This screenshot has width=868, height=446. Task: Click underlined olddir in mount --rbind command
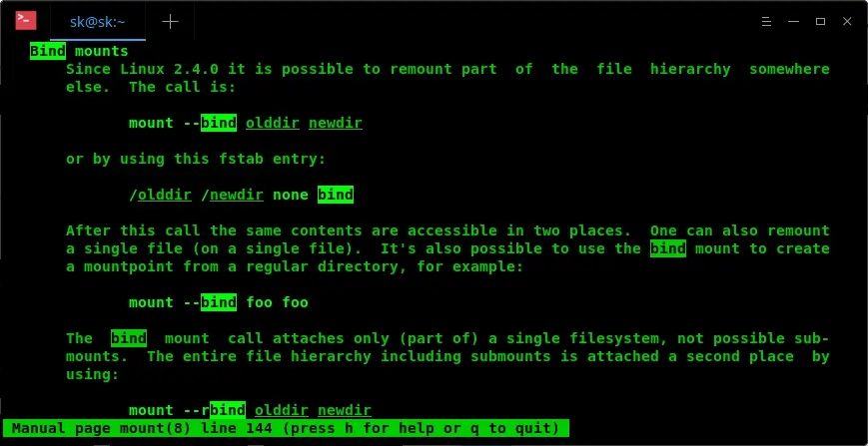pyautogui.click(x=282, y=410)
